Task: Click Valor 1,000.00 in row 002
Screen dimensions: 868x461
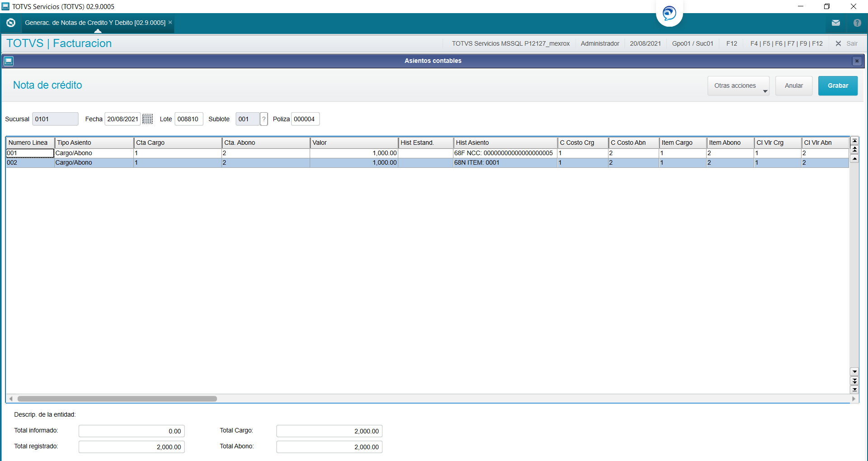Action: (354, 162)
